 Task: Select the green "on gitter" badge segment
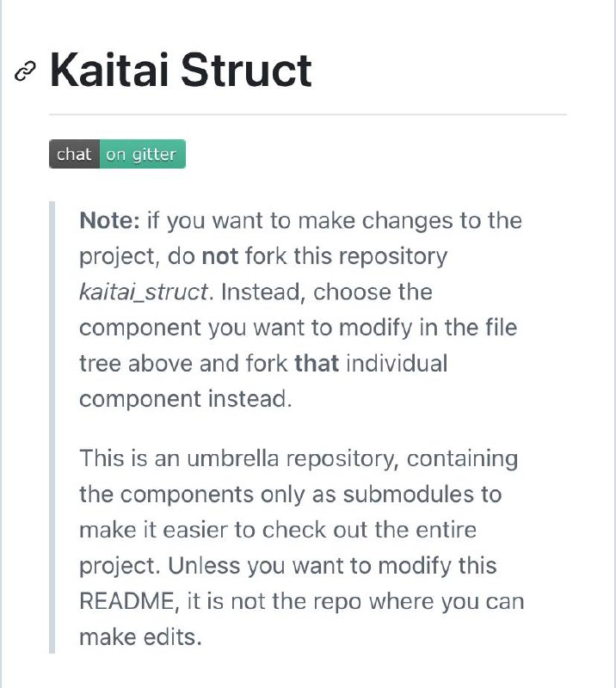click(x=143, y=154)
